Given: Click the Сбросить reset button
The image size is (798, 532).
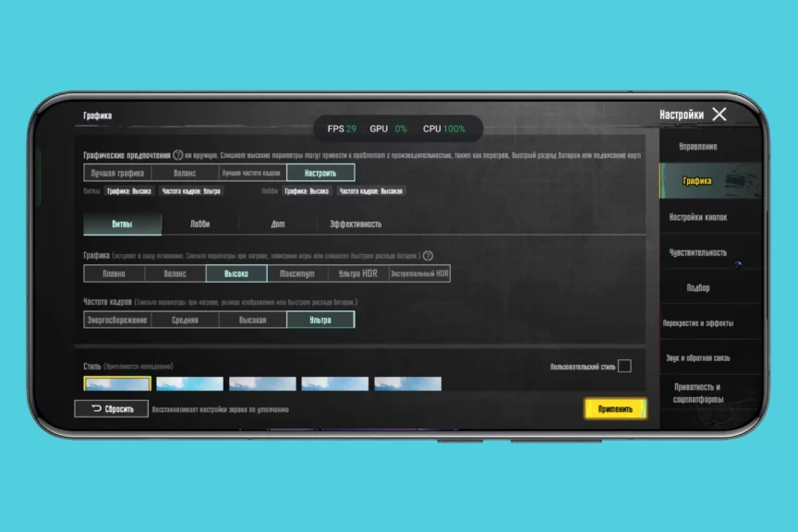Looking at the screenshot, I should click(x=112, y=408).
